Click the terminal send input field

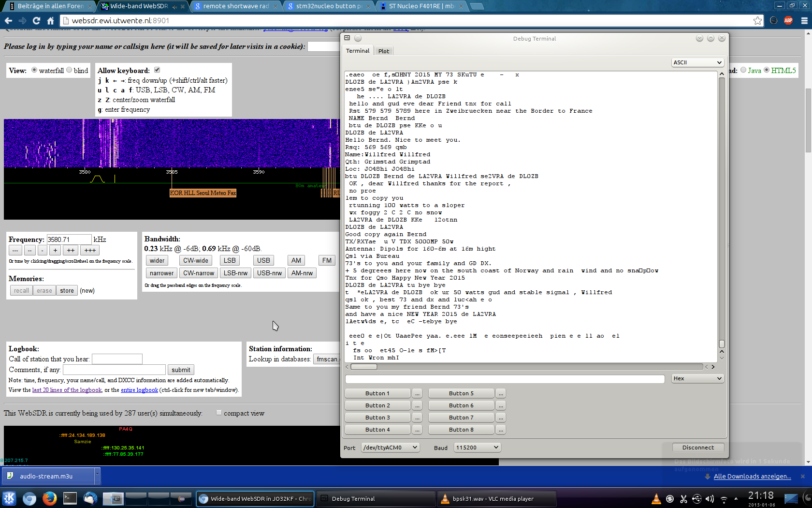(x=505, y=379)
